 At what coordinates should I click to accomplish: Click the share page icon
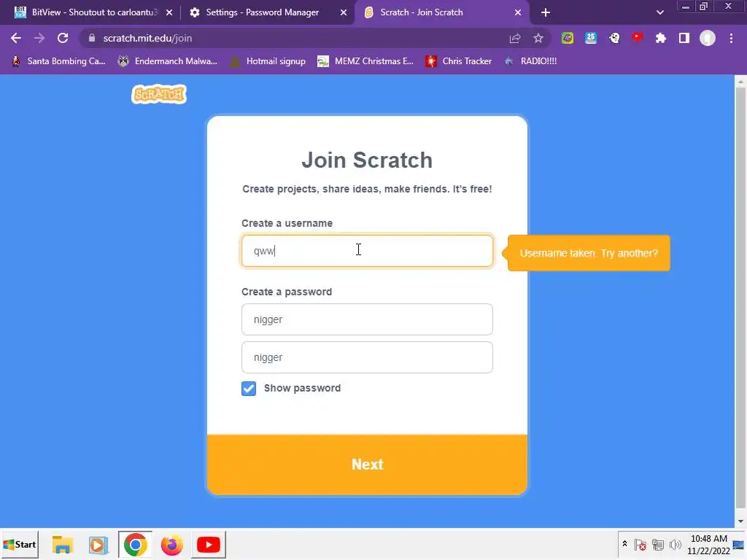pyautogui.click(x=515, y=38)
